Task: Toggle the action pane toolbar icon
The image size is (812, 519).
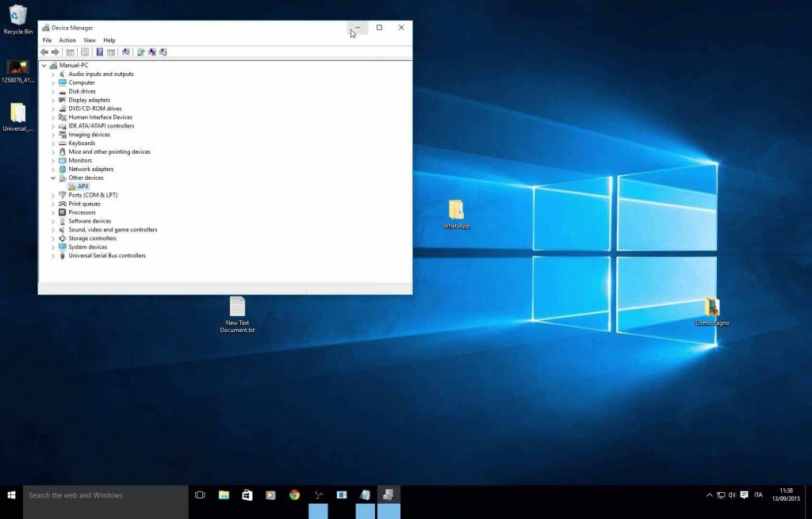Action: (x=111, y=52)
